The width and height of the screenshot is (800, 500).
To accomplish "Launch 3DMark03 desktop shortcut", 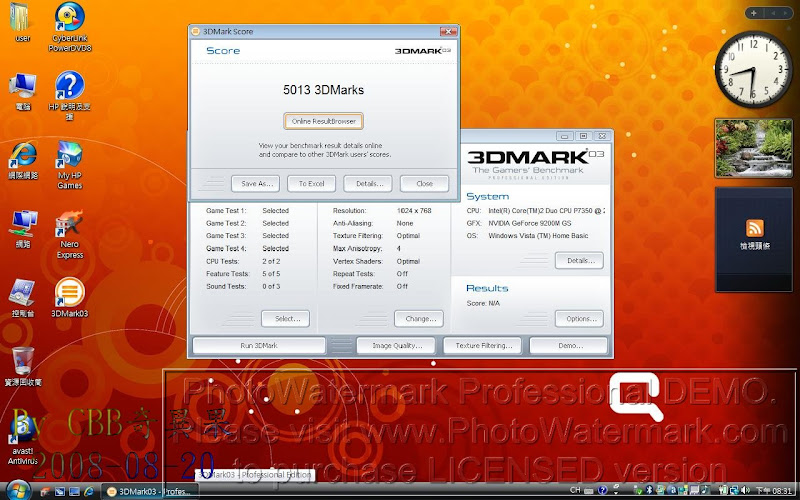I will 70,298.
